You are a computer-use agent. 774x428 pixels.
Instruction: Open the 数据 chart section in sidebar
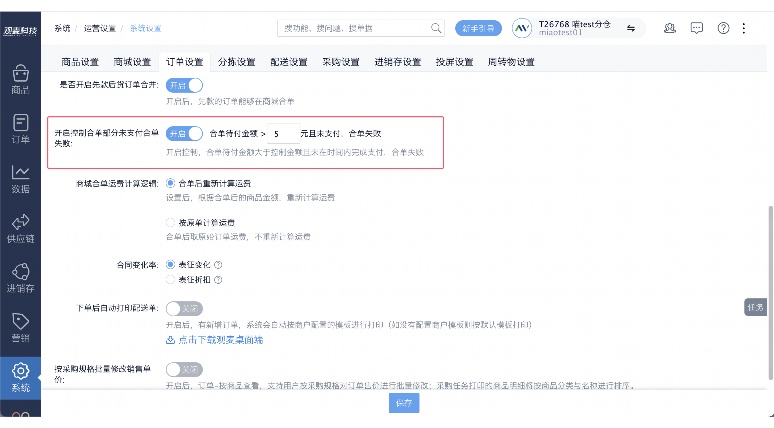(20, 179)
